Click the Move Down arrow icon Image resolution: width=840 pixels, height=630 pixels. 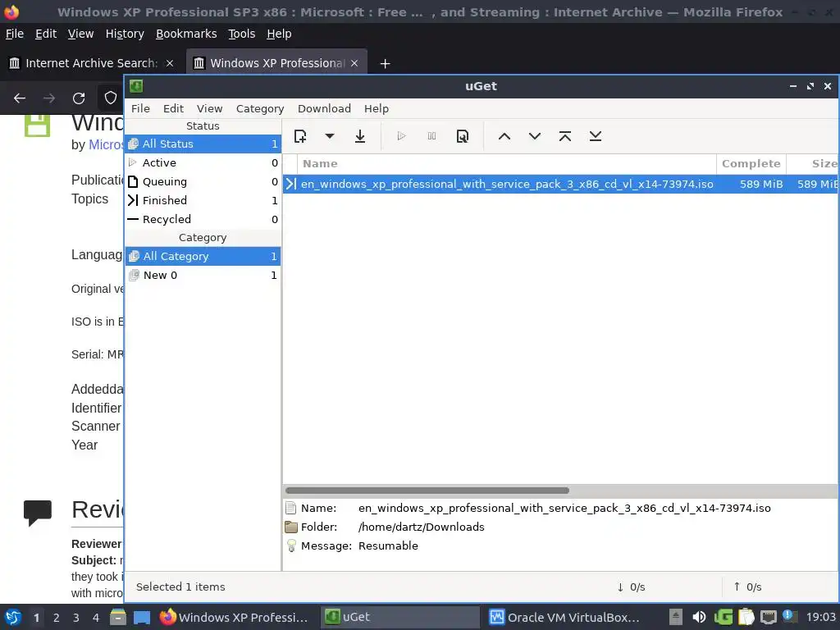pyautogui.click(x=535, y=136)
